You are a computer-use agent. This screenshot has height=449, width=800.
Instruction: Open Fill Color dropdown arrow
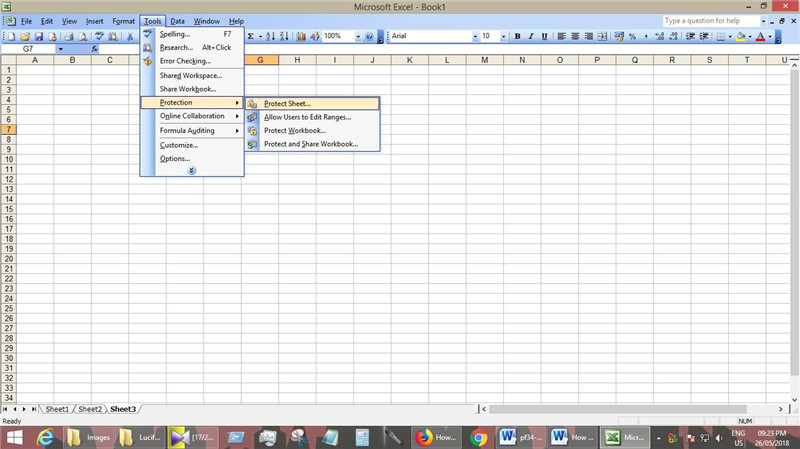click(x=749, y=36)
